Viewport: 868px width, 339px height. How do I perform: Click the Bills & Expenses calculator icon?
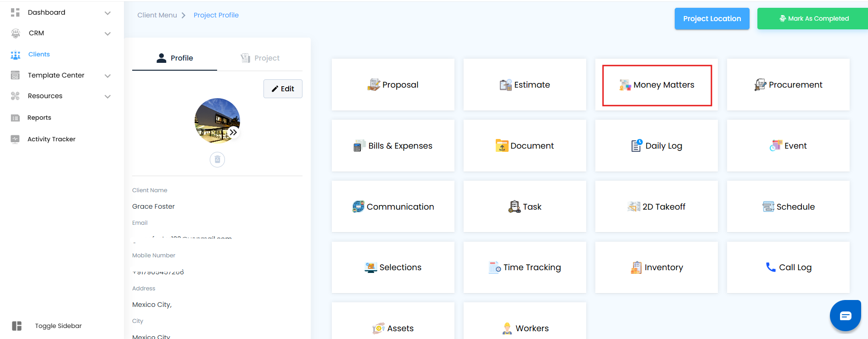(x=358, y=146)
